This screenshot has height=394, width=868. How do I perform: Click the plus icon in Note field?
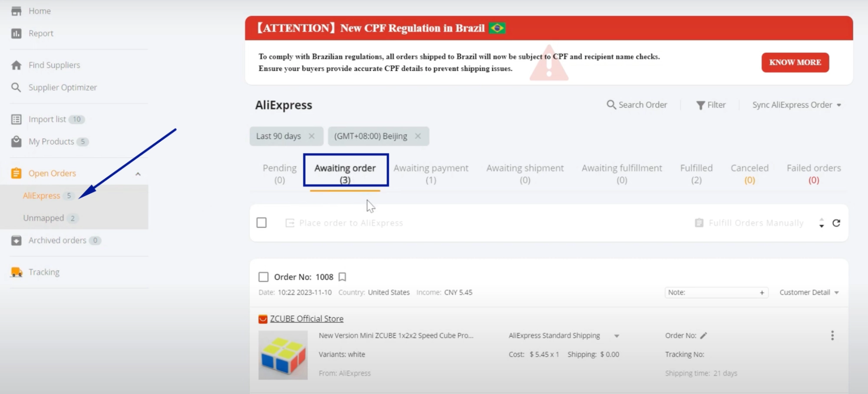pos(762,292)
